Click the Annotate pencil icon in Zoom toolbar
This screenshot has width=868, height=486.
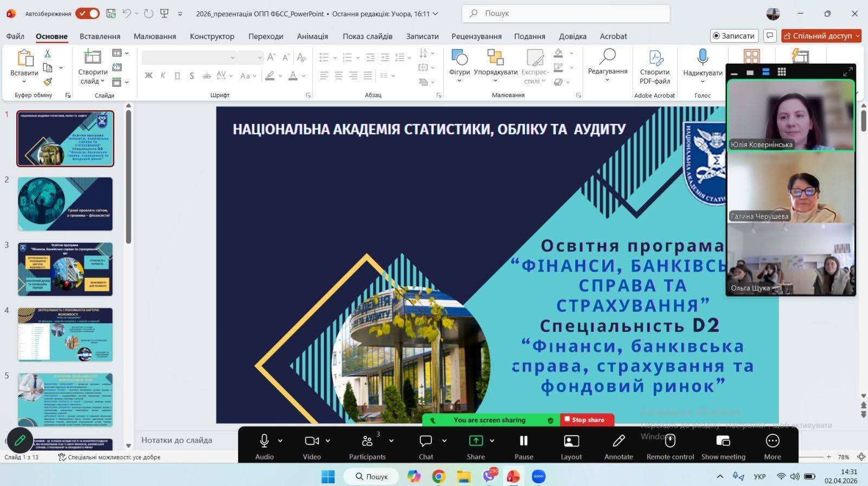pos(618,441)
